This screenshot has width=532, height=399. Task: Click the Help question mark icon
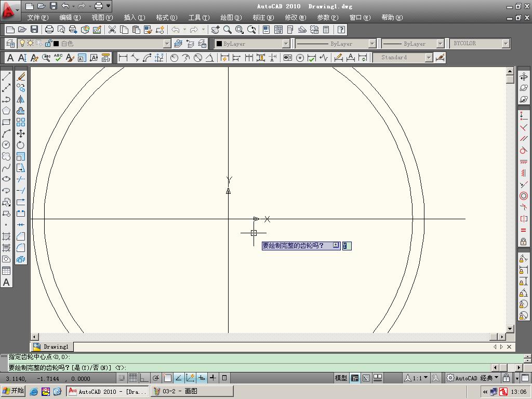pyautogui.click(x=341, y=30)
